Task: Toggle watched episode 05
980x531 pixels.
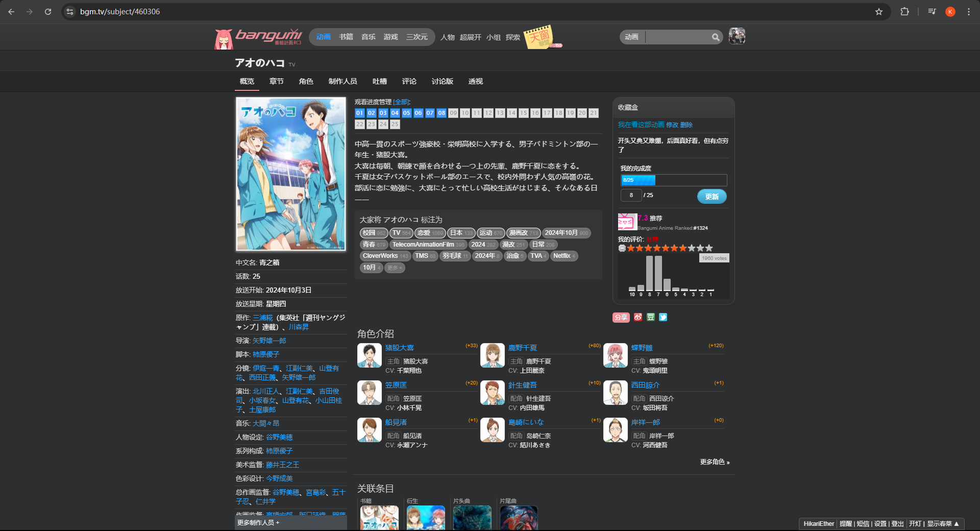Action: point(407,113)
